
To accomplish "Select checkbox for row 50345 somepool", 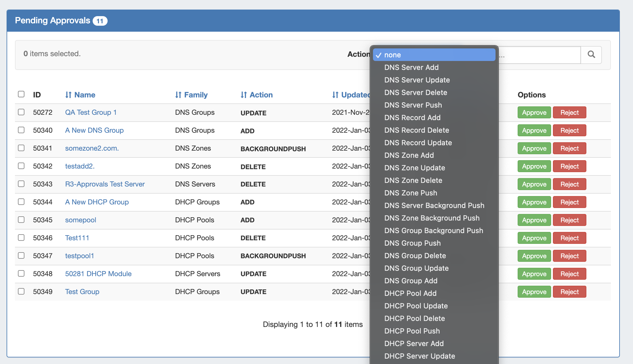I will click(21, 220).
